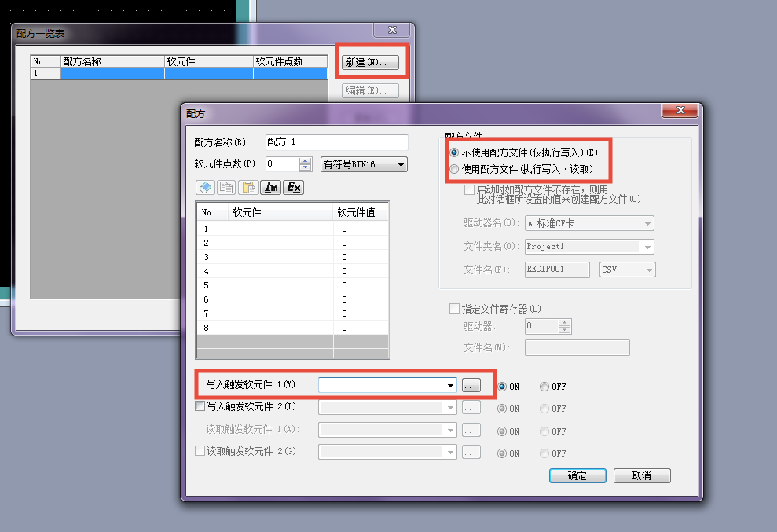The height and width of the screenshot is (532, 777).
Task: Confirm the recipe with 确定 button
Action: (x=577, y=476)
